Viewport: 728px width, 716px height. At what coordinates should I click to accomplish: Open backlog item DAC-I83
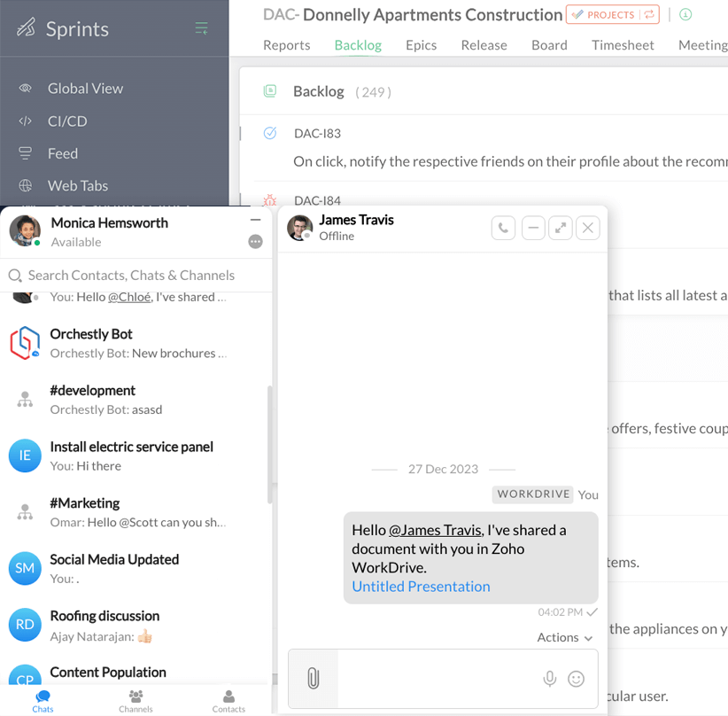tap(317, 134)
